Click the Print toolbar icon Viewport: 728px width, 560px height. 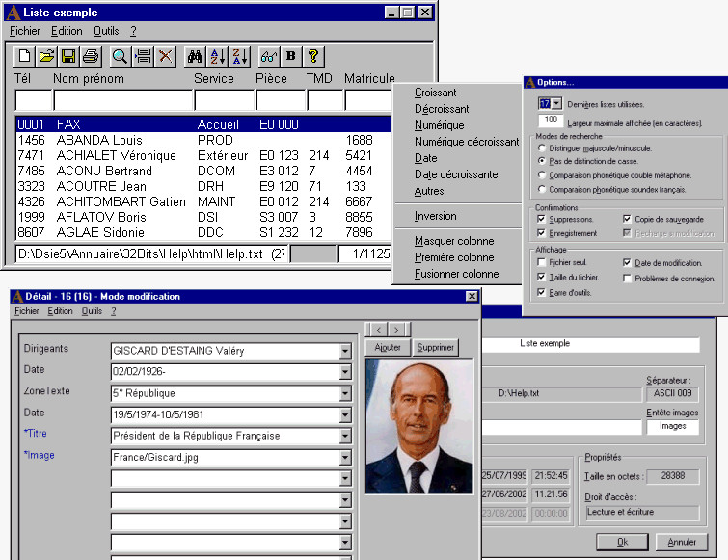91,57
